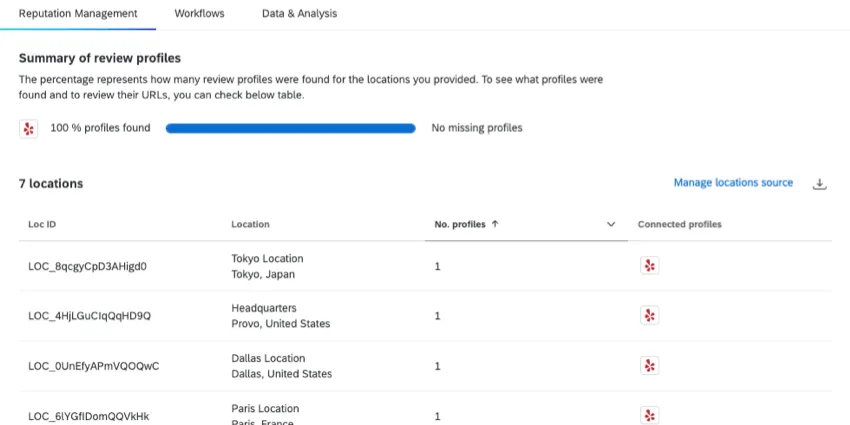Screen dimensions: 850x425
Task: Click the Yelp icon in profiles summary
Action: pos(29,128)
